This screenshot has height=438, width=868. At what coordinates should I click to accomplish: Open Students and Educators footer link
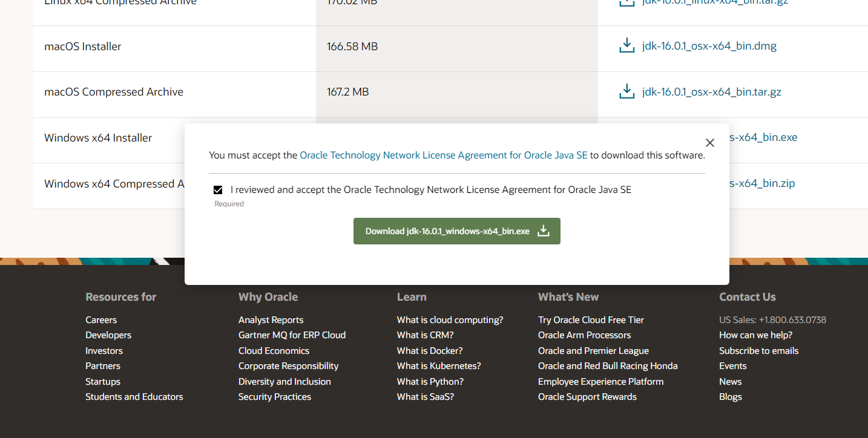(134, 397)
